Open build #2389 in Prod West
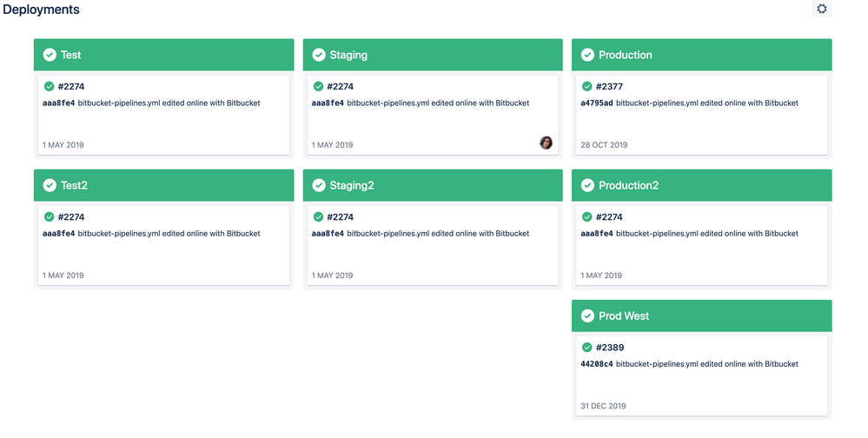 [610, 348]
